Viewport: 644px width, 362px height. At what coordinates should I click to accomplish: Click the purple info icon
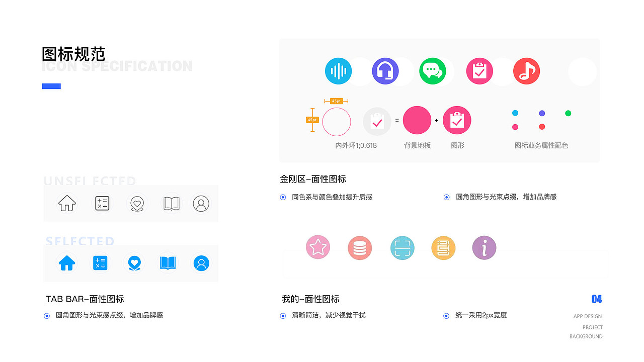pos(484,247)
